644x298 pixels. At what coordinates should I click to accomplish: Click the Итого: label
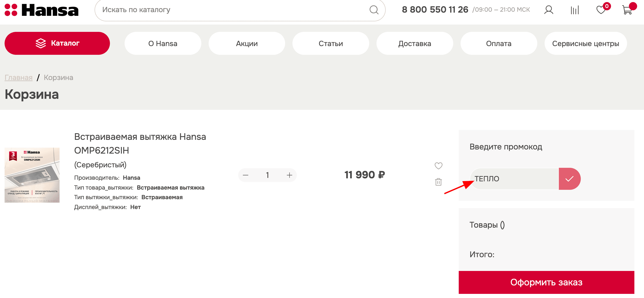pyautogui.click(x=482, y=254)
